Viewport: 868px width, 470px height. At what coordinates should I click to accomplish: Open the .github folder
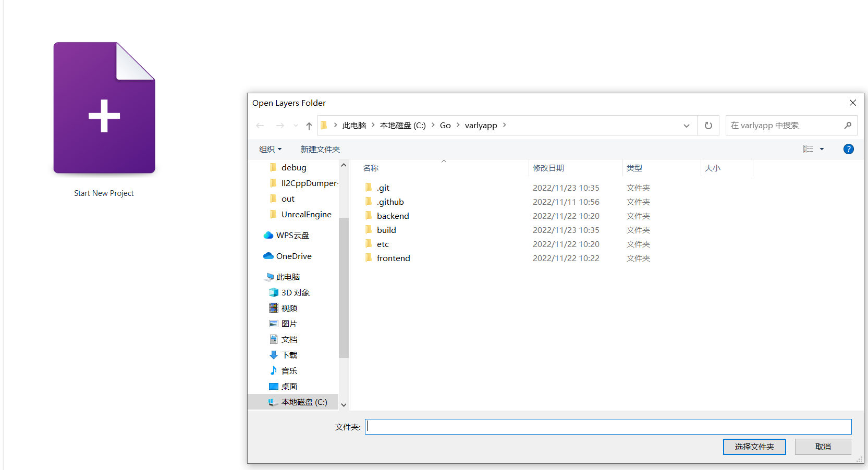coord(390,202)
